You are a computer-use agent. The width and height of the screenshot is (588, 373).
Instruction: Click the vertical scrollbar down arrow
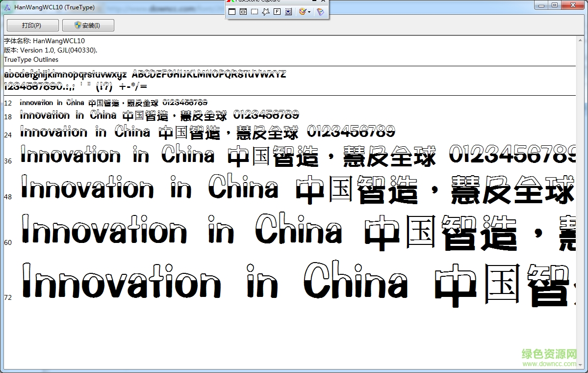coord(581,365)
